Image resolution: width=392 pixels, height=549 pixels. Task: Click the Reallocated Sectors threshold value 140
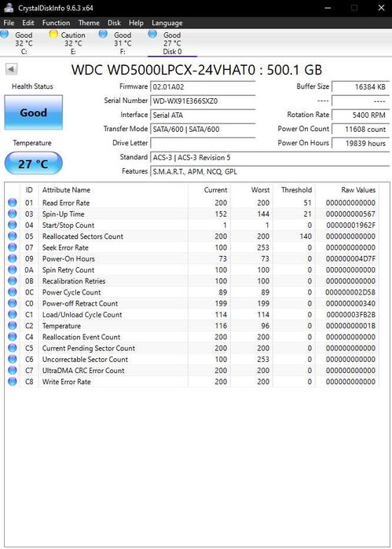pyautogui.click(x=306, y=236)
